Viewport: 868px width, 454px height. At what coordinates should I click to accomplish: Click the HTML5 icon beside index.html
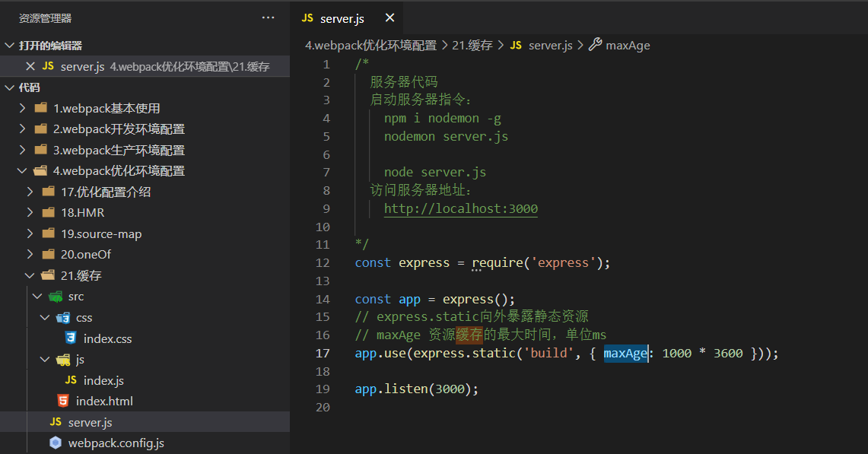[63, 400]
